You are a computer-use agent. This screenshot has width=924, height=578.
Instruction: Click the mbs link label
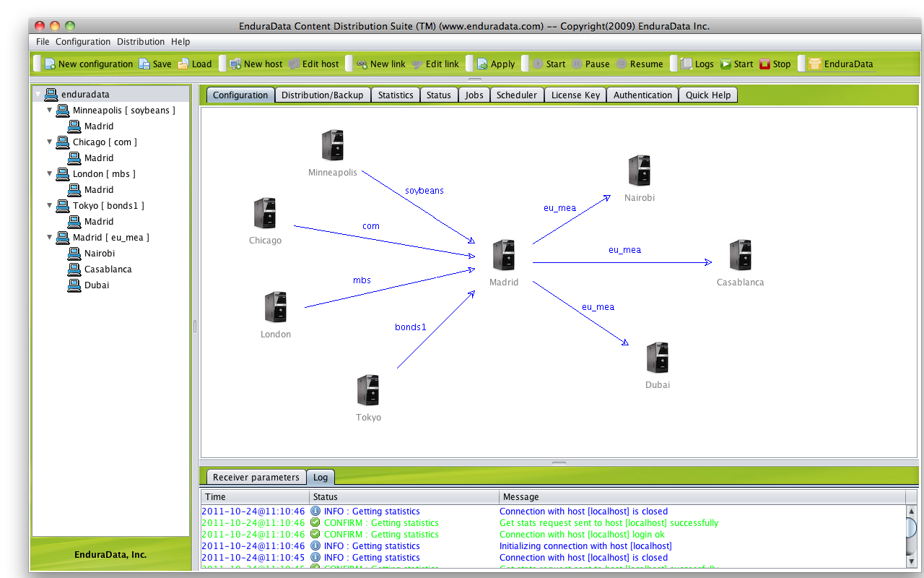tap(362, 280)
